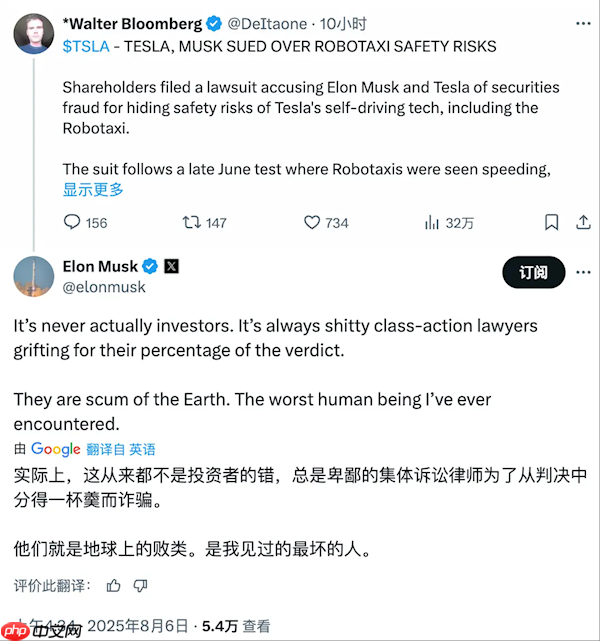
Task: Open the view analytics icon showing 32万
Action: (433, 222)
